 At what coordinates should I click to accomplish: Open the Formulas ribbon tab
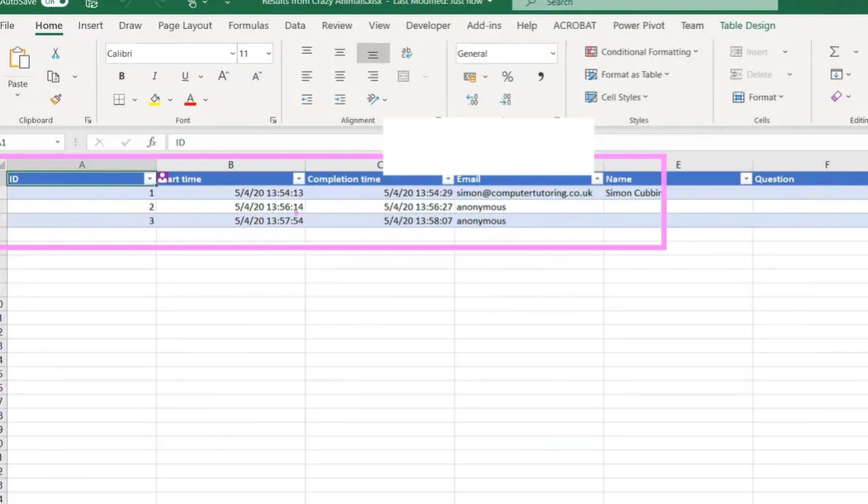[248, 26]
